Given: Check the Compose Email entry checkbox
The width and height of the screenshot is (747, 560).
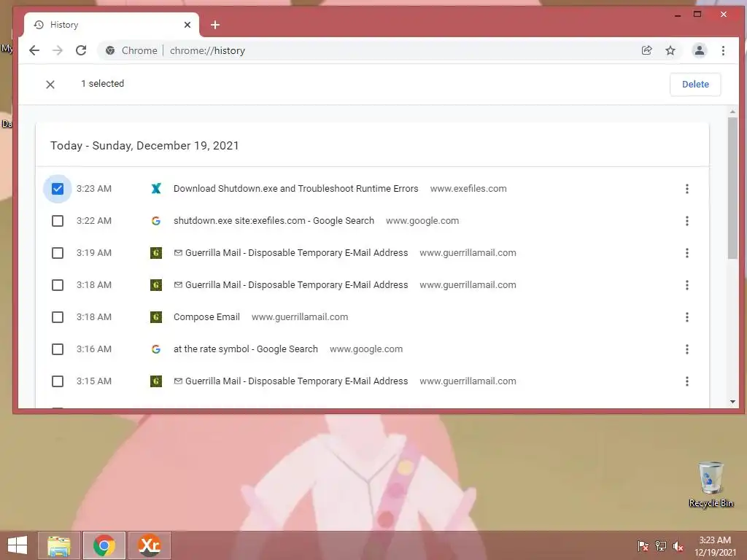Looking at the screenshot, I should click(58, 317).
